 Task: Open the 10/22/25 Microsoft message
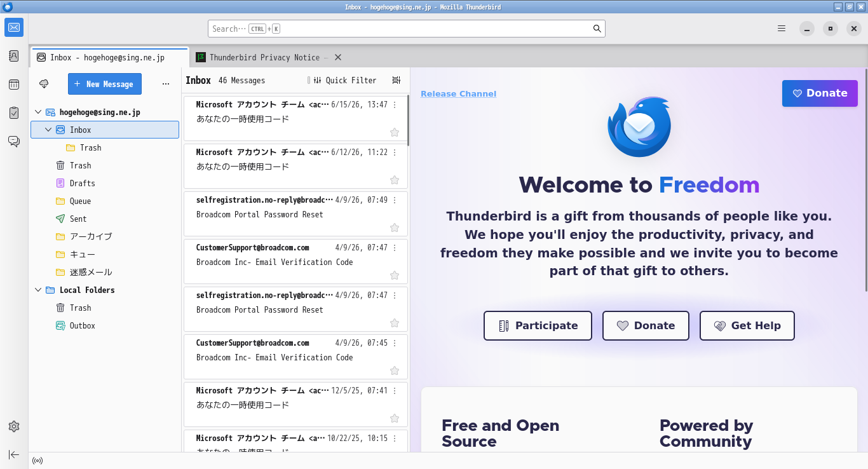(295, 441)
